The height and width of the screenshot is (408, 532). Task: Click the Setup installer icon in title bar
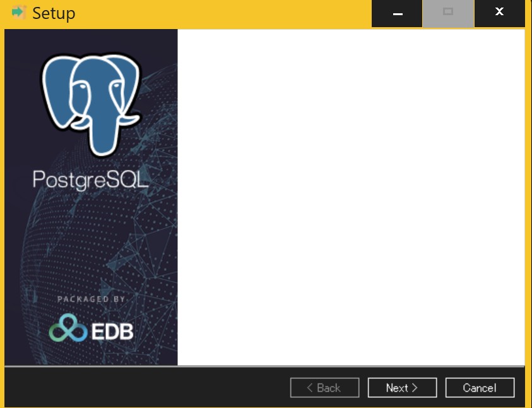click(19, 13)
